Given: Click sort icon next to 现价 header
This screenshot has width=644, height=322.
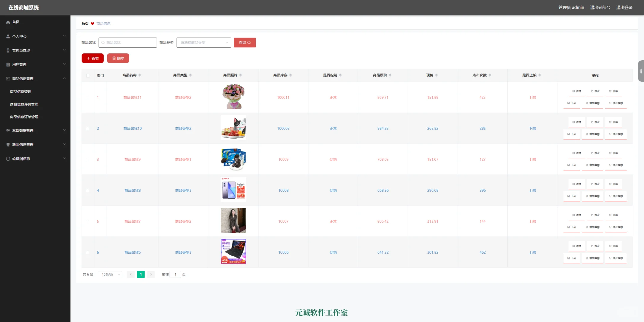Looking at the screenshot, I should 436,75.
